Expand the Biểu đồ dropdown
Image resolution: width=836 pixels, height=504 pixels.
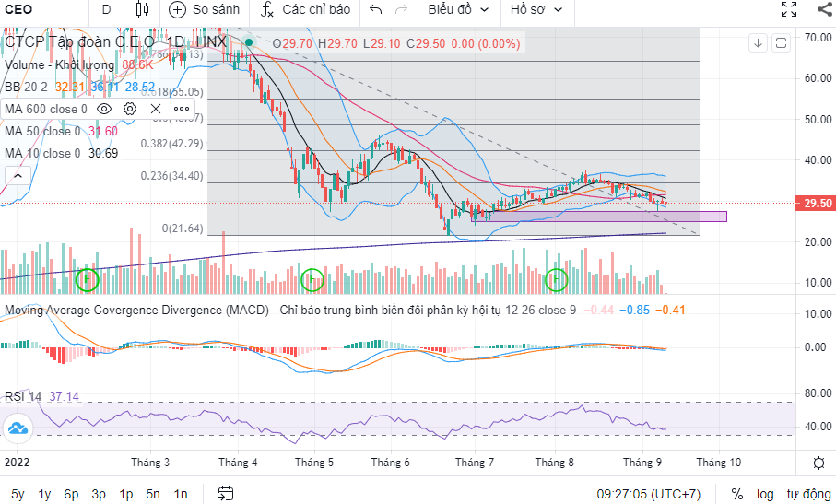456,10
